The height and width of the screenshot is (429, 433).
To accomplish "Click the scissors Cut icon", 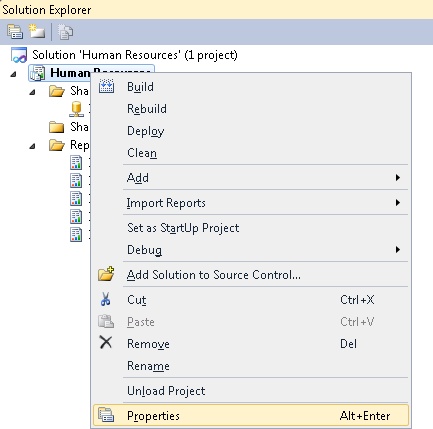I will pyautogui.click(x=106, y=299).
